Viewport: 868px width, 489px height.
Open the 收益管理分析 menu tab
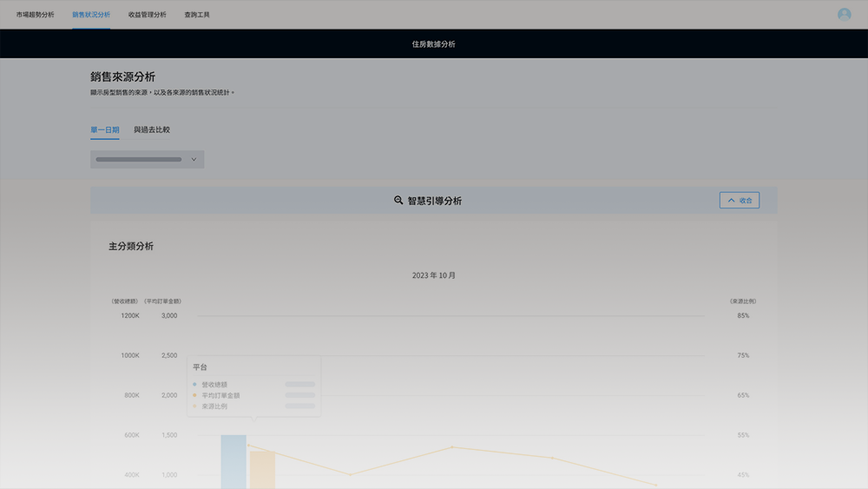coord(148,15)
